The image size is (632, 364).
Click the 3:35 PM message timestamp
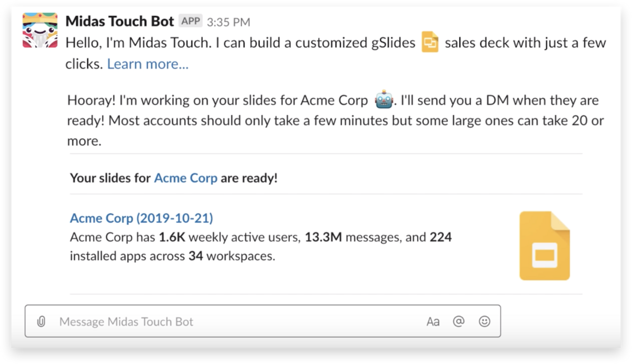pos(229,22)
